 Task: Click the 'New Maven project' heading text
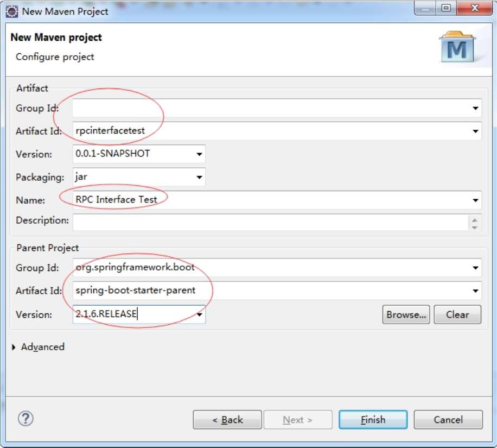[x=56, y=37]
